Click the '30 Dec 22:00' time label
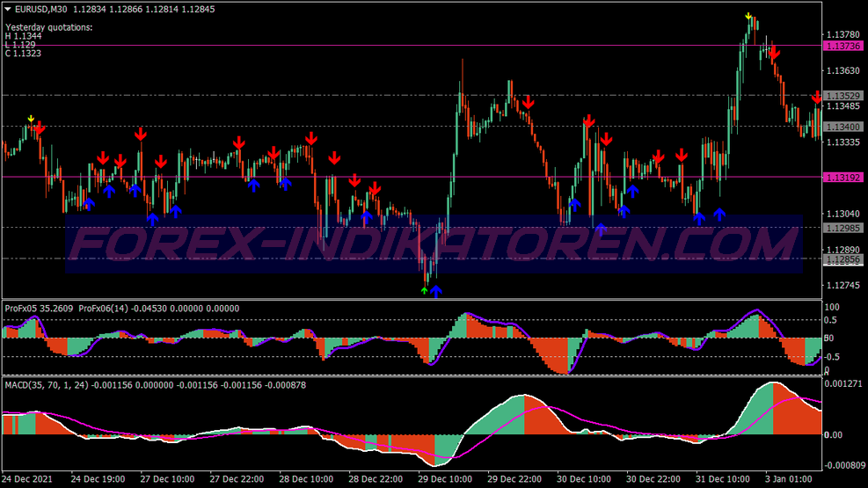The height and width of the screenshot is (488, 868). 653,479
